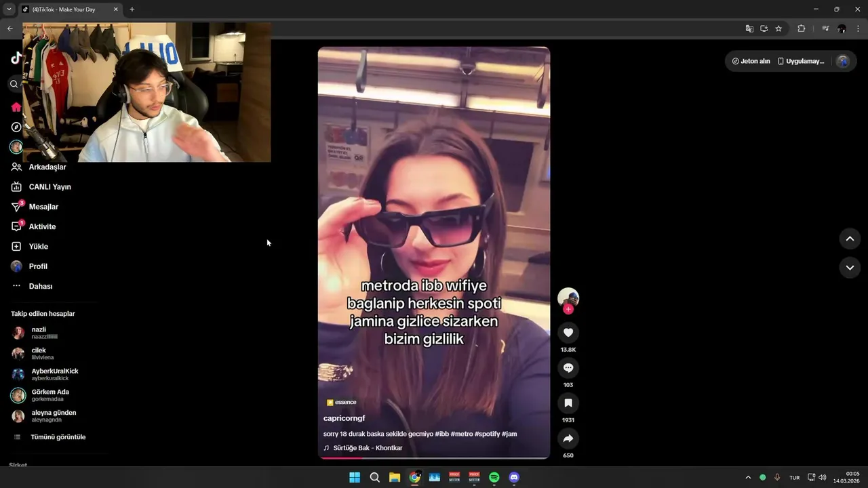Open the essence label on the video
This screenshot has height=488, width=868.
pos(341,402)
